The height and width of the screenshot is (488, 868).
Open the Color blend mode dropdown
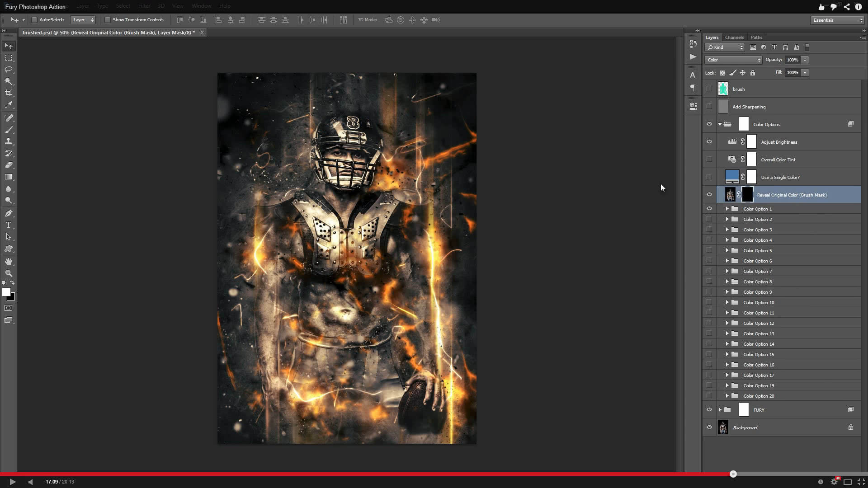point(733,60)
